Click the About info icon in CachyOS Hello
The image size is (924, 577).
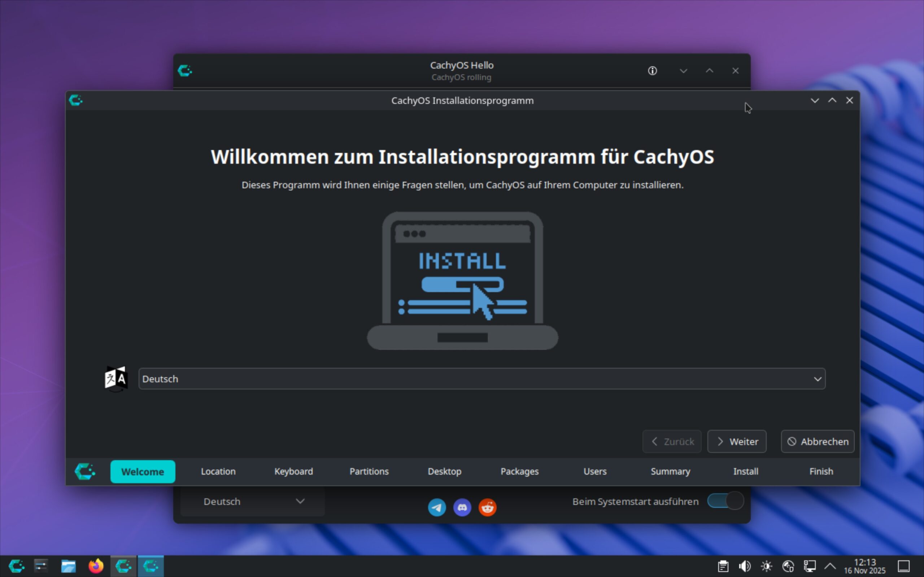(652, 71)
